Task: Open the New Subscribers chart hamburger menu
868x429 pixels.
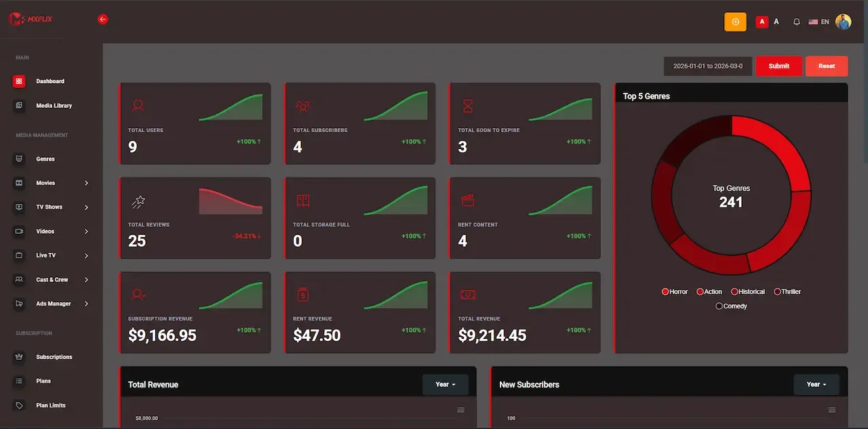Action: click(832, 410)
